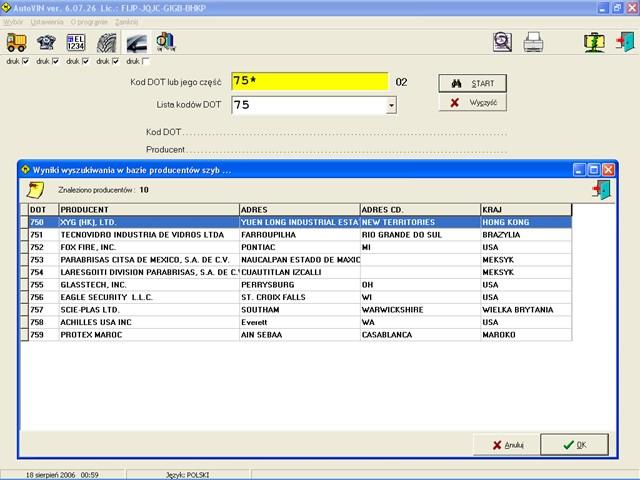Click the AutoVIN title bar app icon

[x=6, y=7]
